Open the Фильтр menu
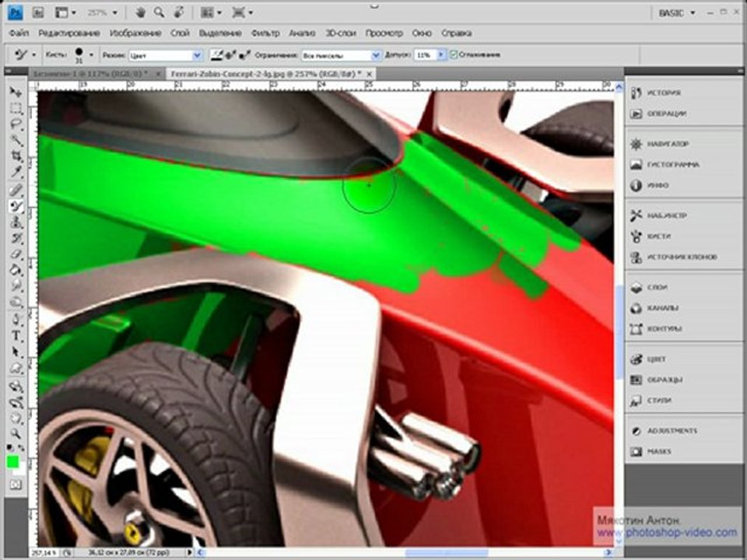This screenshot has width=747, height=560. pyautogui.click(x=265, y=33)
